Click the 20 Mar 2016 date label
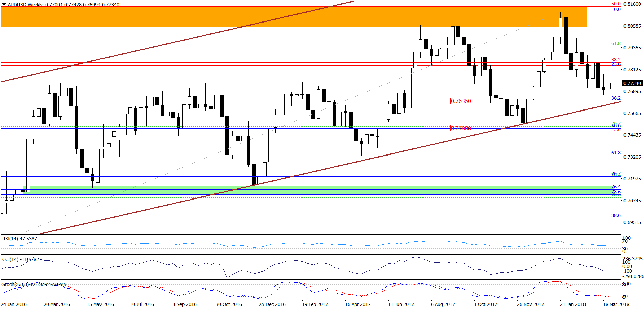Image resolution: width=644 pixels, height=309 pixels. [57, 304]
